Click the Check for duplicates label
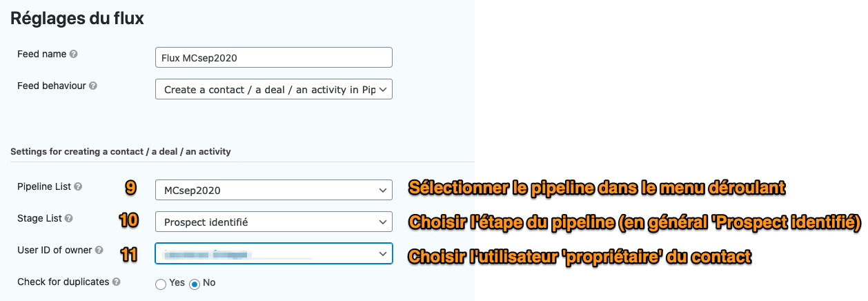Screen dimensions: 868x301 (x=63, y=282)
